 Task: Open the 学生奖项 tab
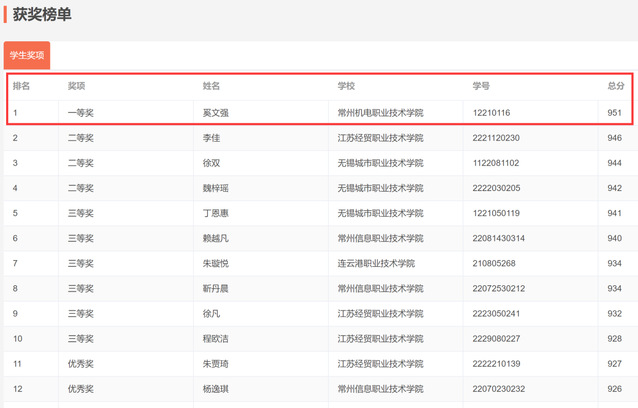coord(27,56)
